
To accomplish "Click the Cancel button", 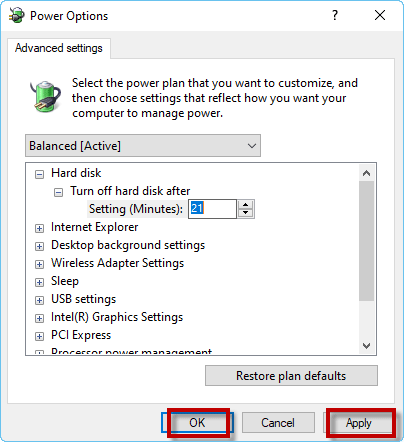I will click(278, 423).
